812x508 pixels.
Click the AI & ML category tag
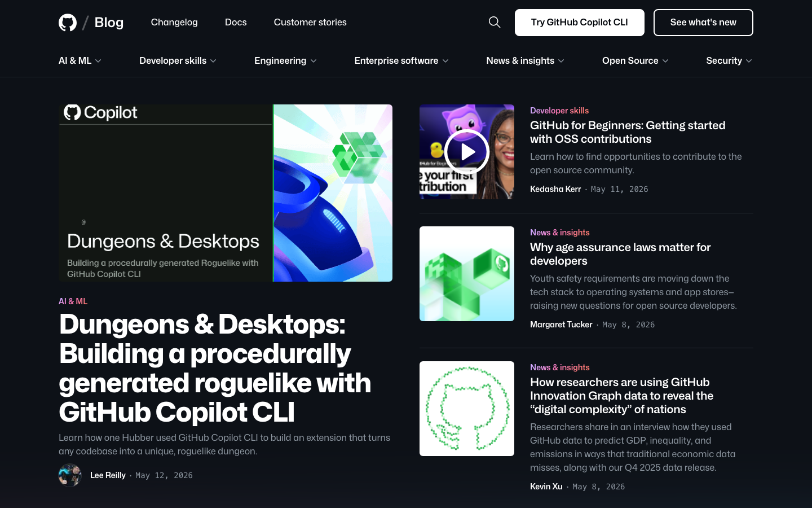click(73, 301)
